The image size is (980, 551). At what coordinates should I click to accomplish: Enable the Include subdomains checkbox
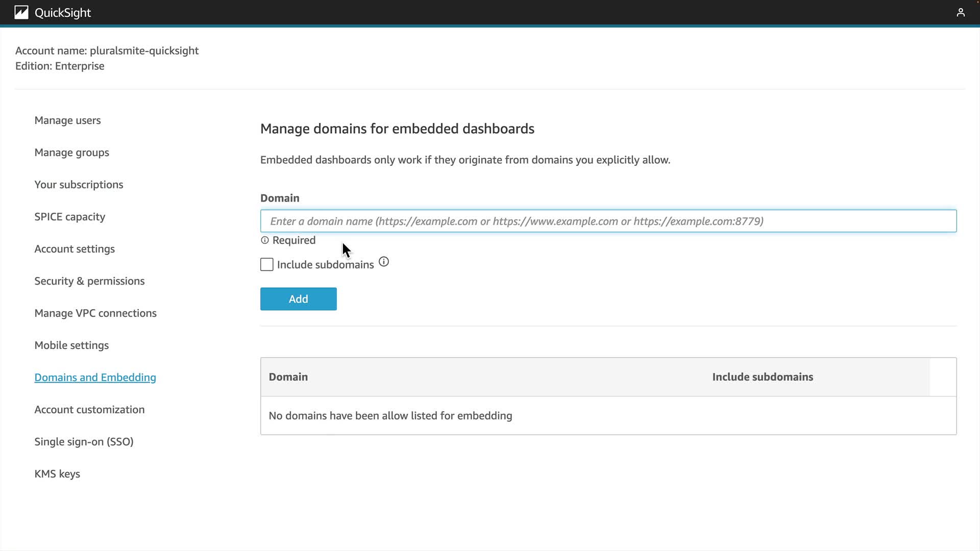266,264
